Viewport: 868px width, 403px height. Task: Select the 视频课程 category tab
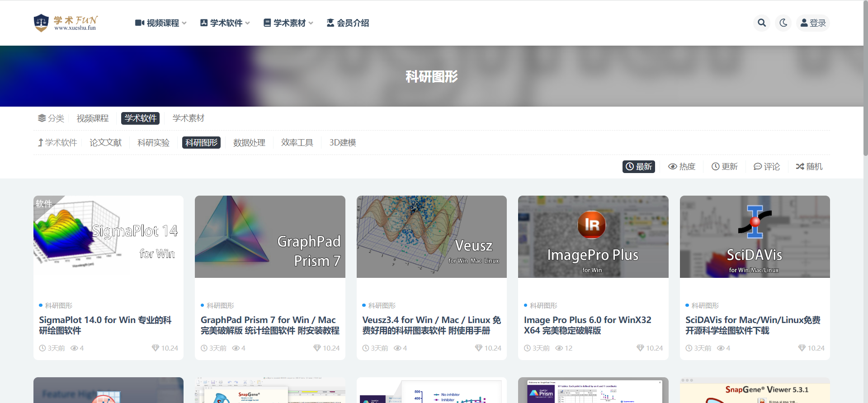(x=93, y=118)
